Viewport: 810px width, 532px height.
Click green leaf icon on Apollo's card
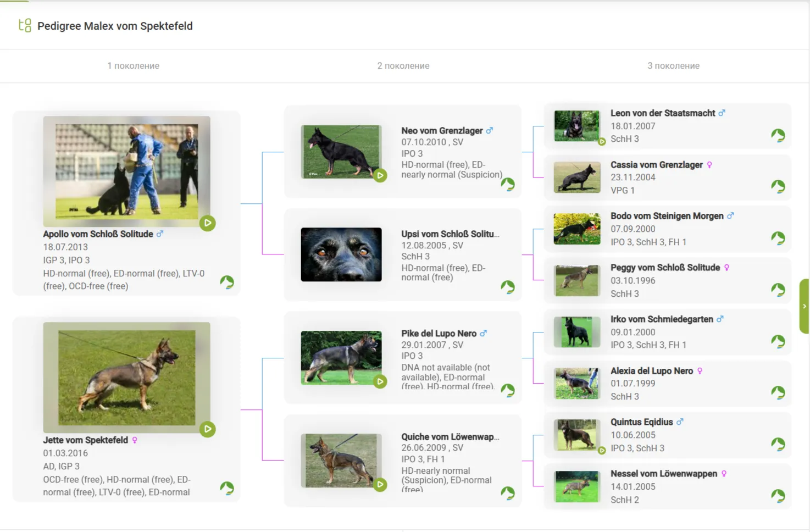227,282
